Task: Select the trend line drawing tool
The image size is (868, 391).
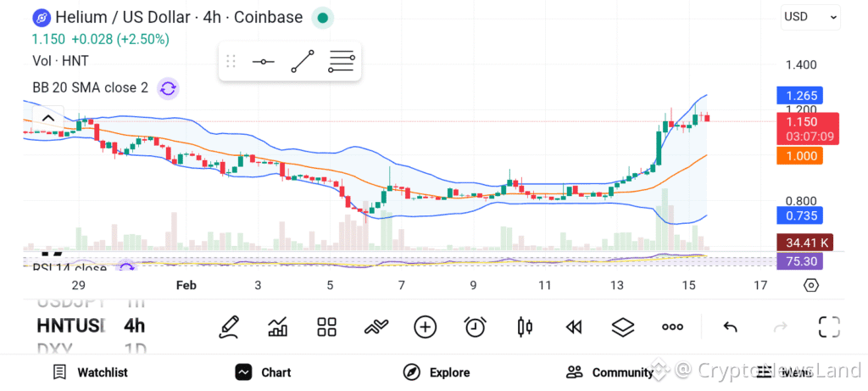Action: point(302,62)
